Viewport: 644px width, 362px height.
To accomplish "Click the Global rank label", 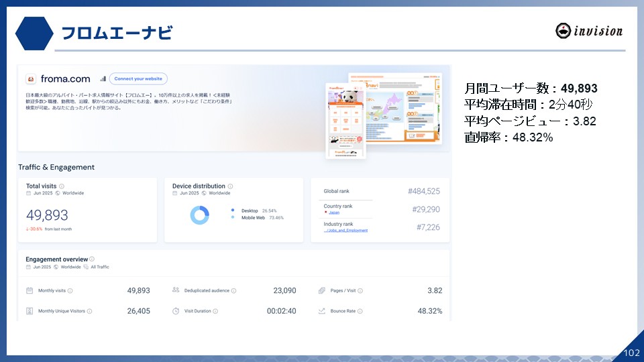I will pyautogui.click(x=336, y=191).
